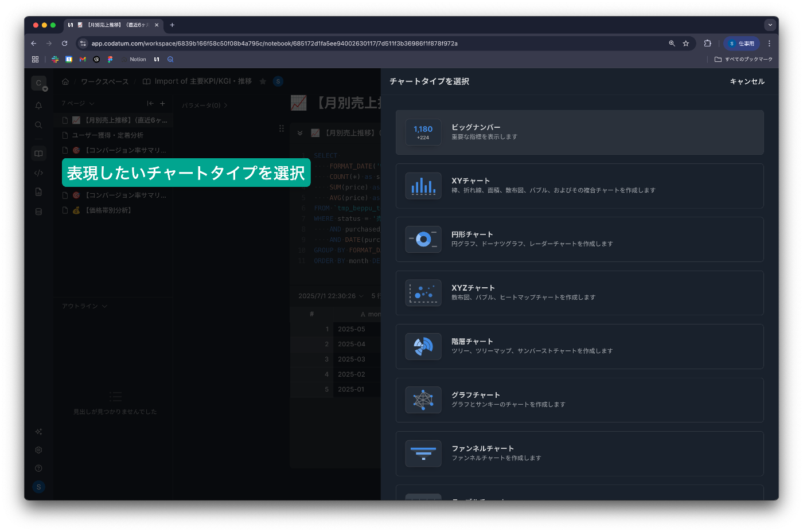Select the 月別売上推移 browser tab
Image resolution: width=803 pixels, height=532 pixels.
coord(113,25)
